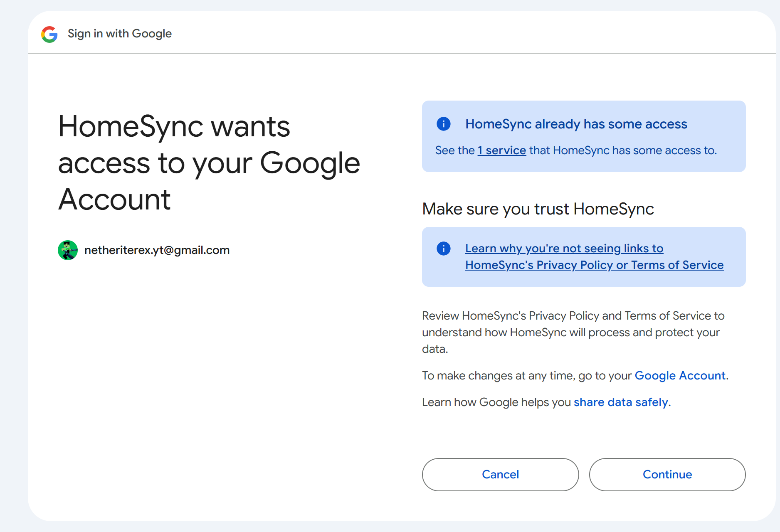Click 'Learn how Google helps you' text

tap(496, 402)
